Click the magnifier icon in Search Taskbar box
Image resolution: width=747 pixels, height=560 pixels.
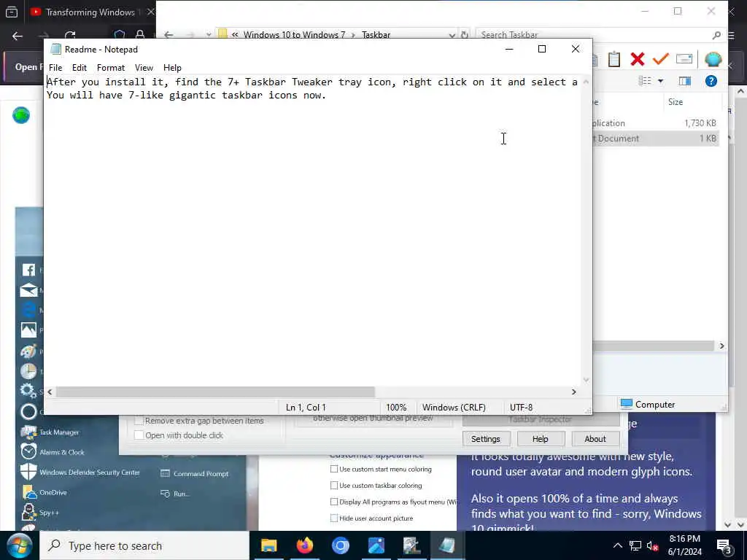[716, 35]
